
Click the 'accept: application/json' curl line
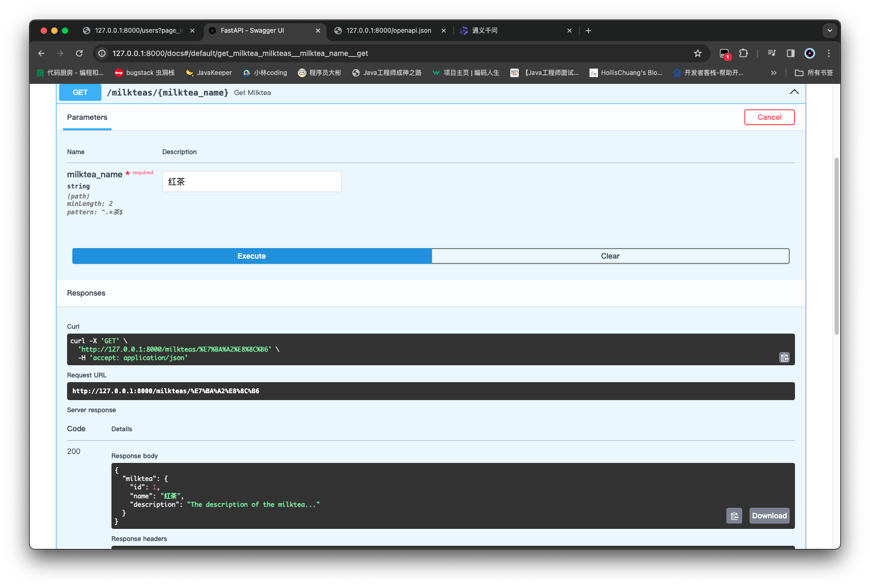138,358
